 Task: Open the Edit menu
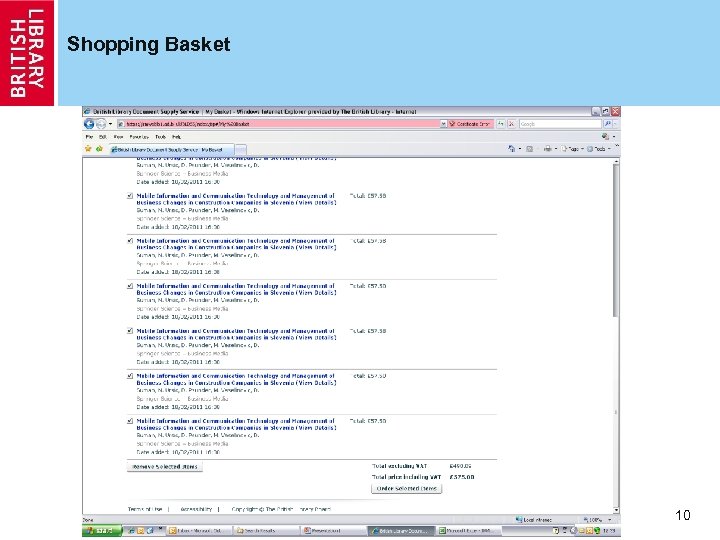103,137
